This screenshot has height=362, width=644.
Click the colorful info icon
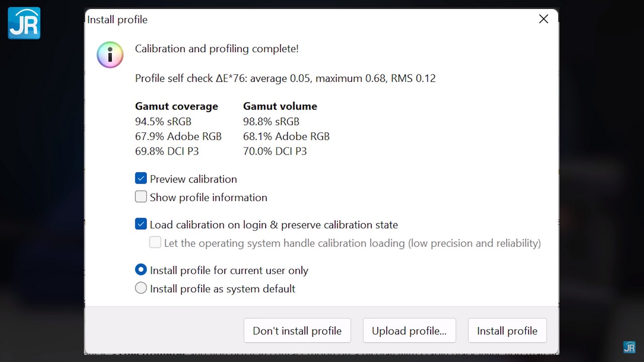tap(110, 54)
